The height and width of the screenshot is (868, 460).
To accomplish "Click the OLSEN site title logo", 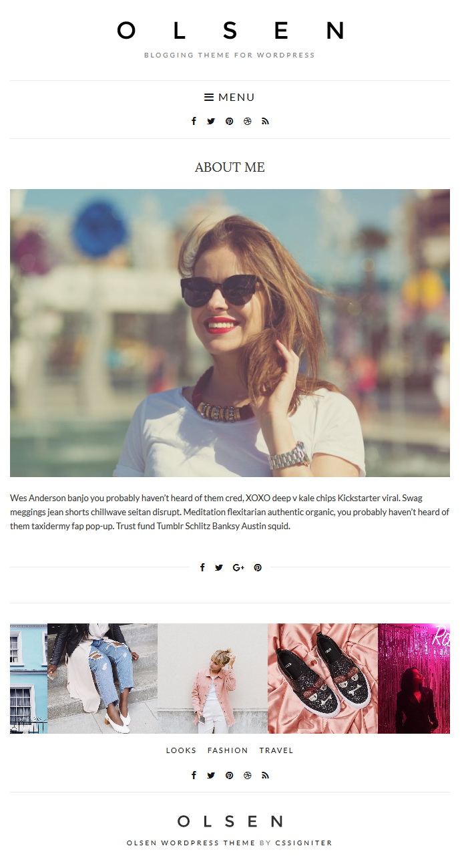I will point(230,31).
